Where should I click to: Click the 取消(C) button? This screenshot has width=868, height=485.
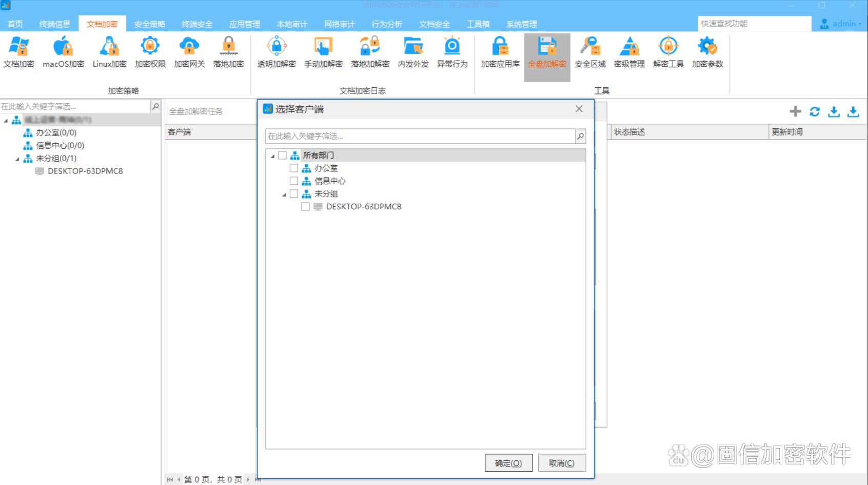pyautogui.click(x=561, y=463)
